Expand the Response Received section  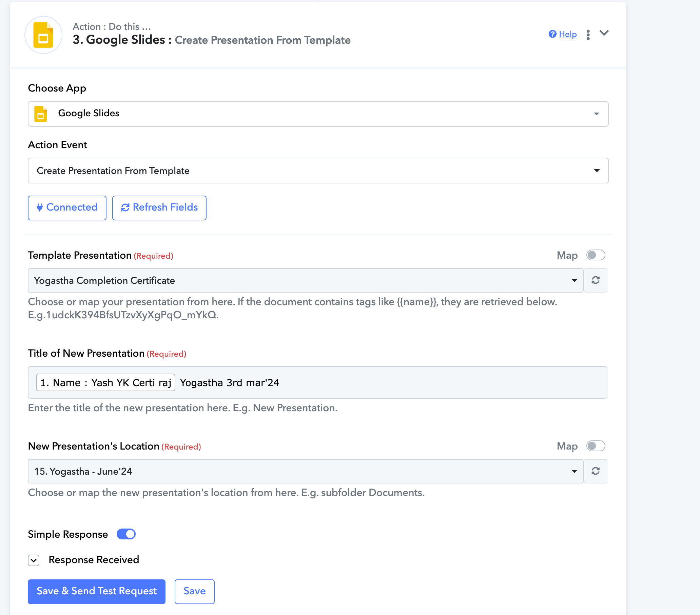(x=34, y=560)
